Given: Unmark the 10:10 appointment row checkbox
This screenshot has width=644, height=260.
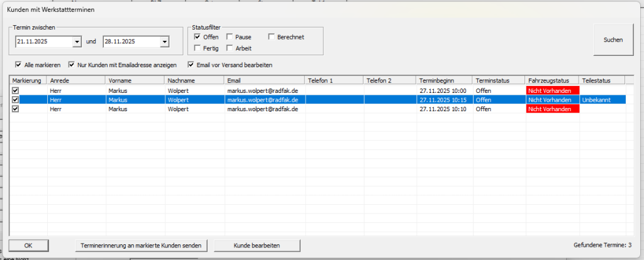Looking at the screenshot, I should pos(15,109).
